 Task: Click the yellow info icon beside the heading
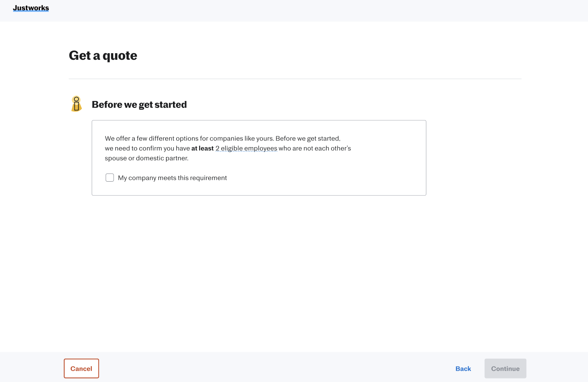[76, 104]
